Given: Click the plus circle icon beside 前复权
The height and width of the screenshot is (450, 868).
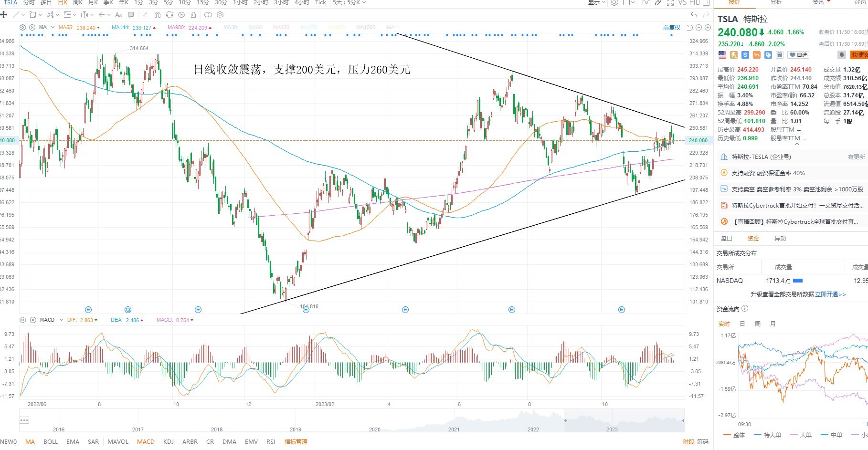Looking at the screenshot, I should [x=708, y=27].
